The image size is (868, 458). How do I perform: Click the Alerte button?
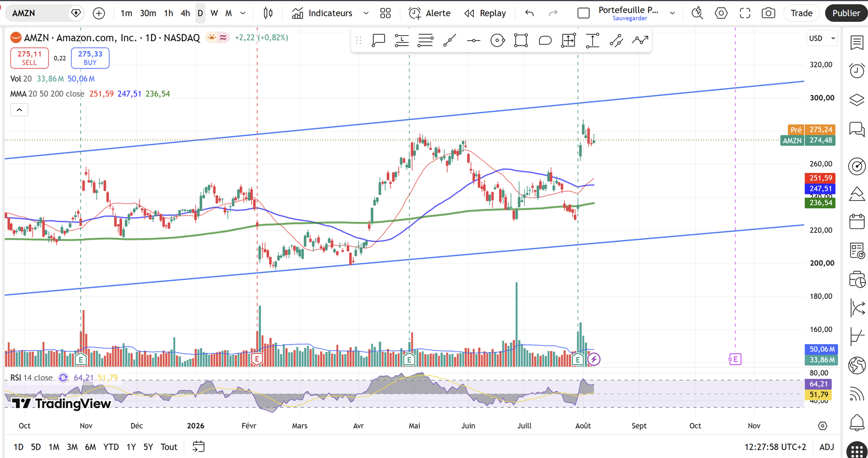tap(430, 13)
